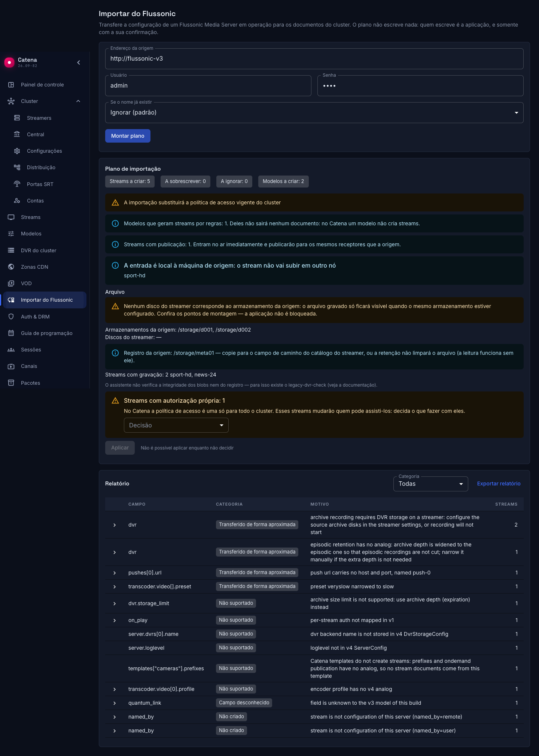Viewport: 539px width, 756px height.
Task: Click the Exportar relatório link
Action: tap(499, 484)
